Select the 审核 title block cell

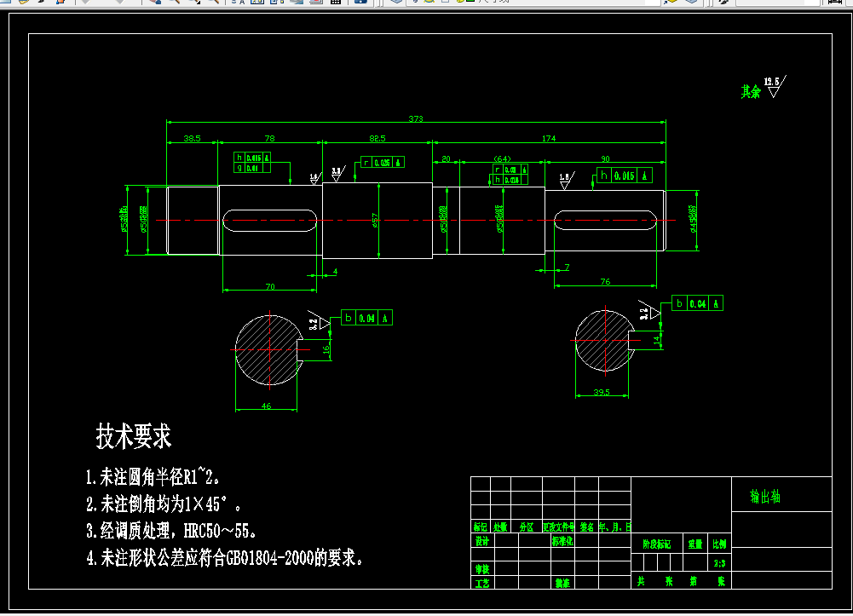(482, 568)
